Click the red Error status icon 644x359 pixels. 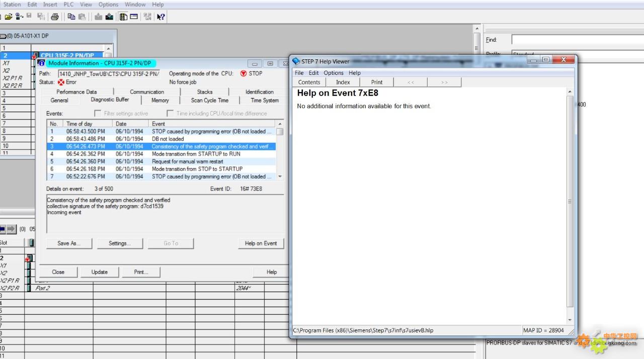coord(61,82)
